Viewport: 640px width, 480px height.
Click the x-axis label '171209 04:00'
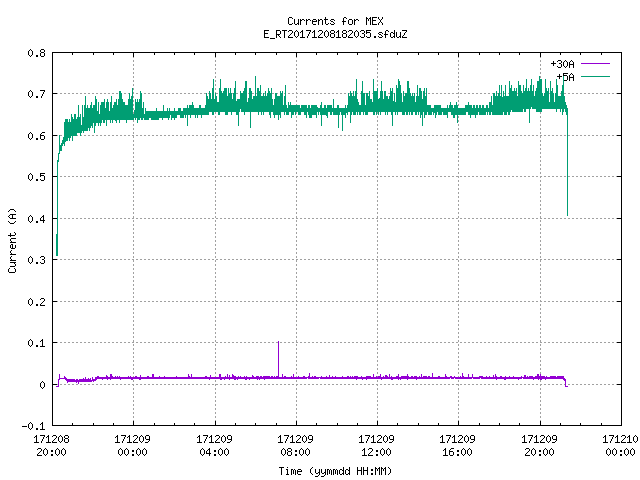[214, 445]
